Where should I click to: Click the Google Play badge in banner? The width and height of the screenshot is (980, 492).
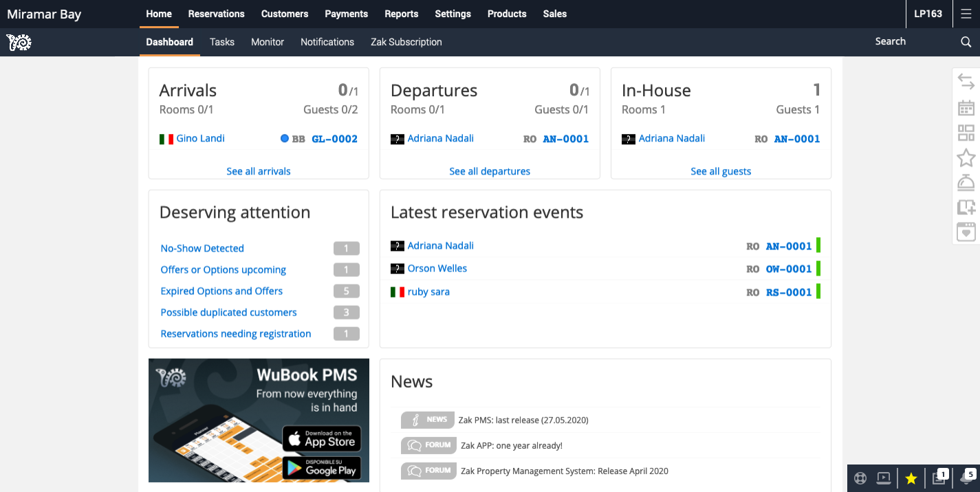click(321, 469)
